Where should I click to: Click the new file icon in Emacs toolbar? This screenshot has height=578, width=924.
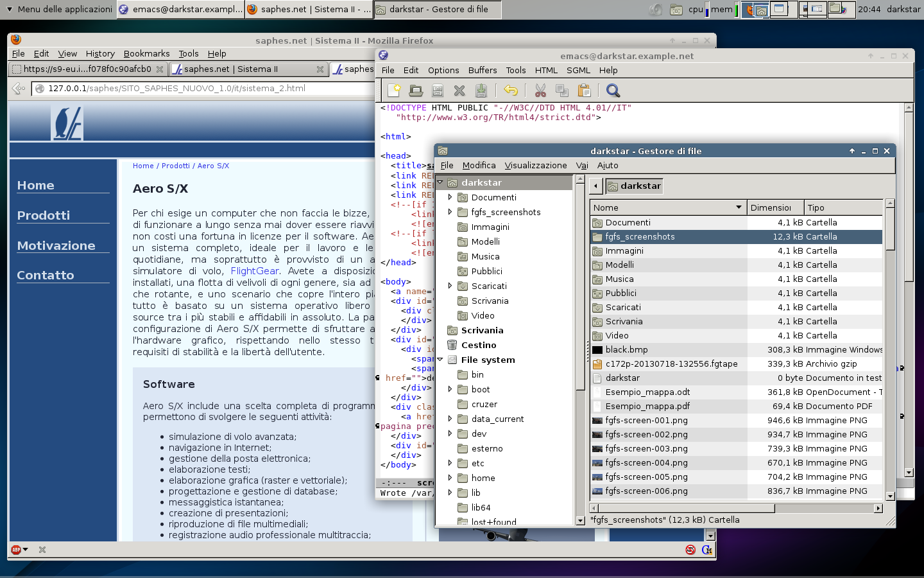click(394, 91)
